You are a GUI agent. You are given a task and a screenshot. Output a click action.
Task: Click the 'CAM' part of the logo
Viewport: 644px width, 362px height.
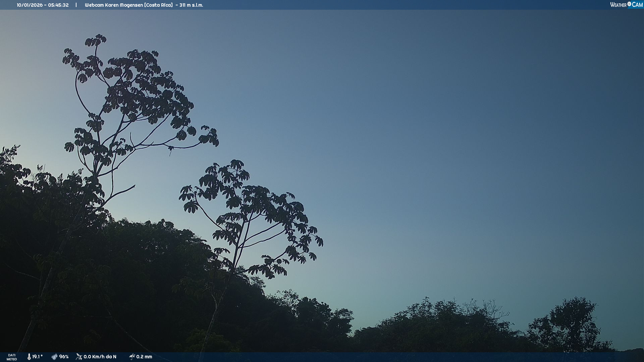637,5
